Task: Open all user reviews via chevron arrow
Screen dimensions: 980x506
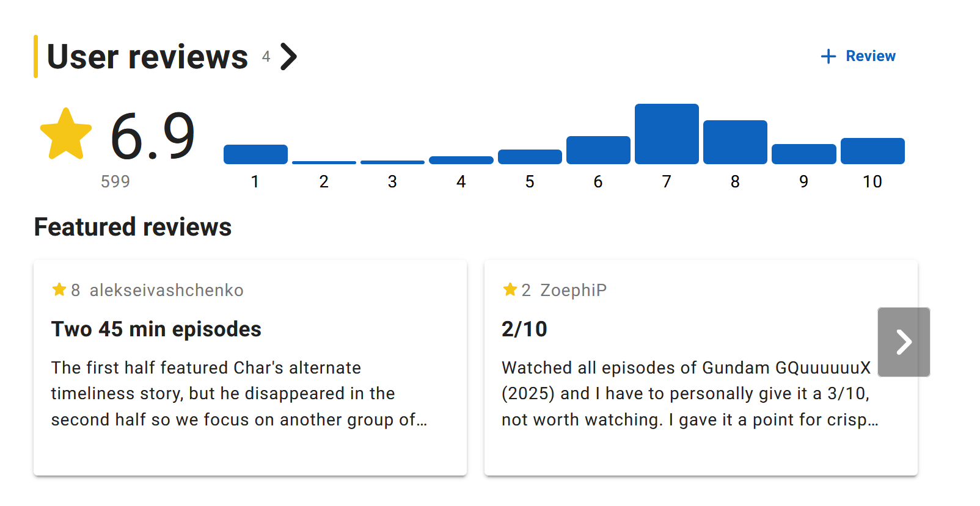Action: pyautogui.click(x=288, y=57)
